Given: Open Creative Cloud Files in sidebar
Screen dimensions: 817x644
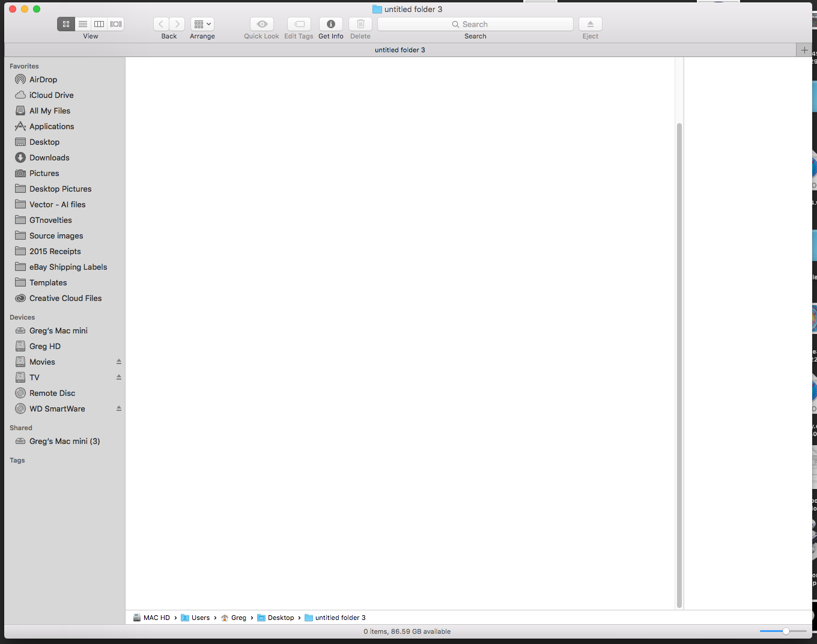Looking at the screenshot, I should coord(65,298).
